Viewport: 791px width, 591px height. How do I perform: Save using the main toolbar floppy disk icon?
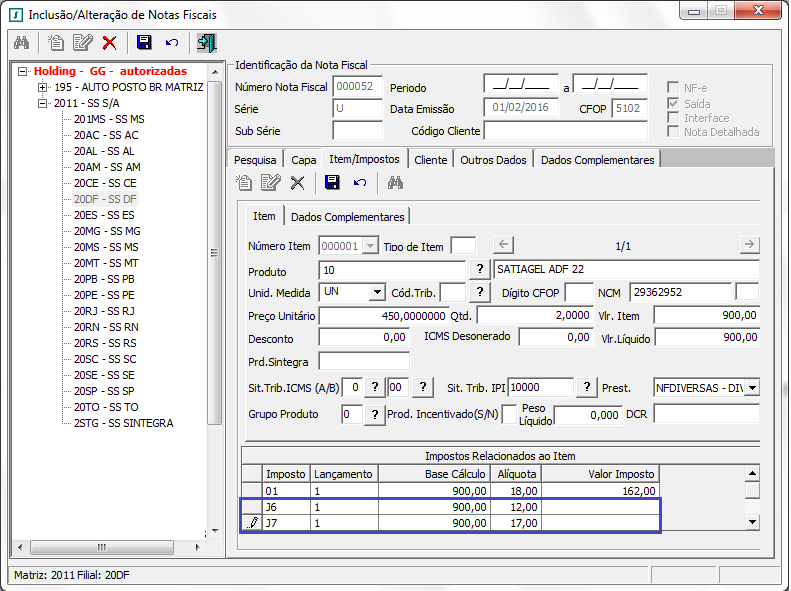pos(144,42)
